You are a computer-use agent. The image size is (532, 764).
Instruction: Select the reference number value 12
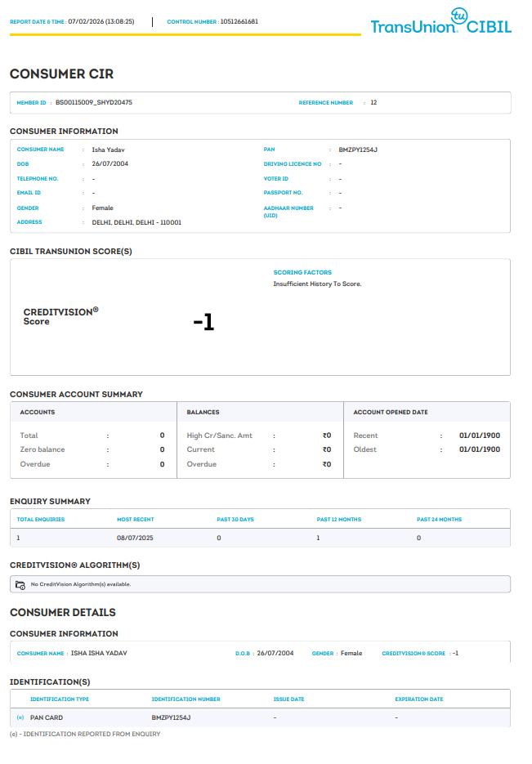coord(373,102)
